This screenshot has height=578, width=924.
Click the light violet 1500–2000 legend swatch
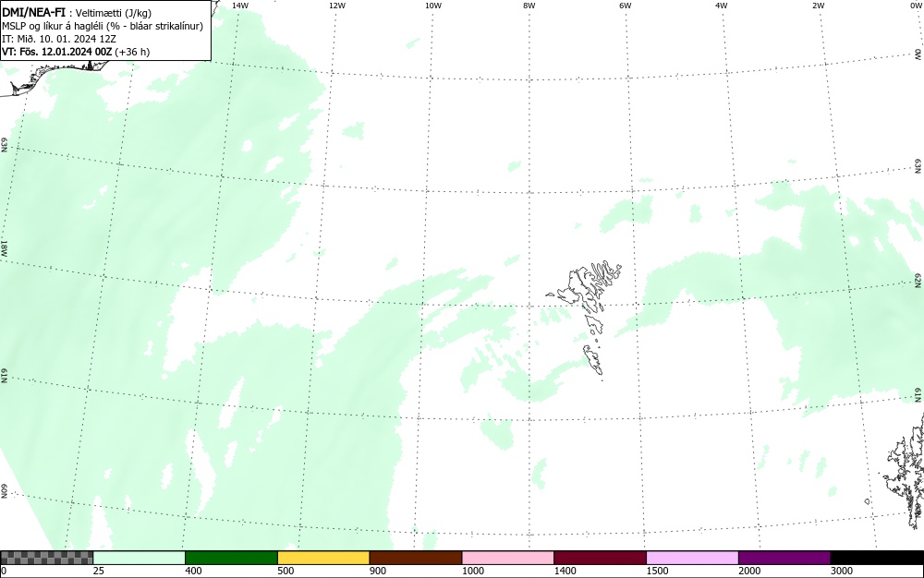tap(692, 558)
